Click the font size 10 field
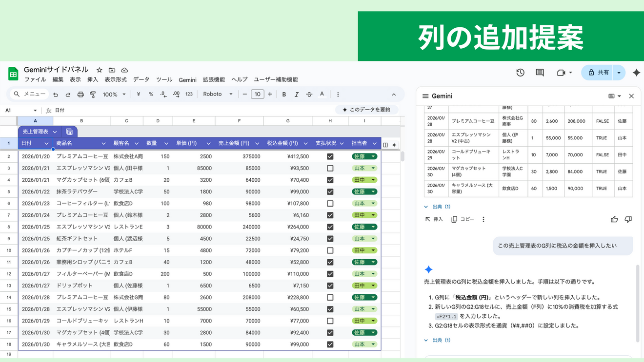 click(x=257, y=95)
